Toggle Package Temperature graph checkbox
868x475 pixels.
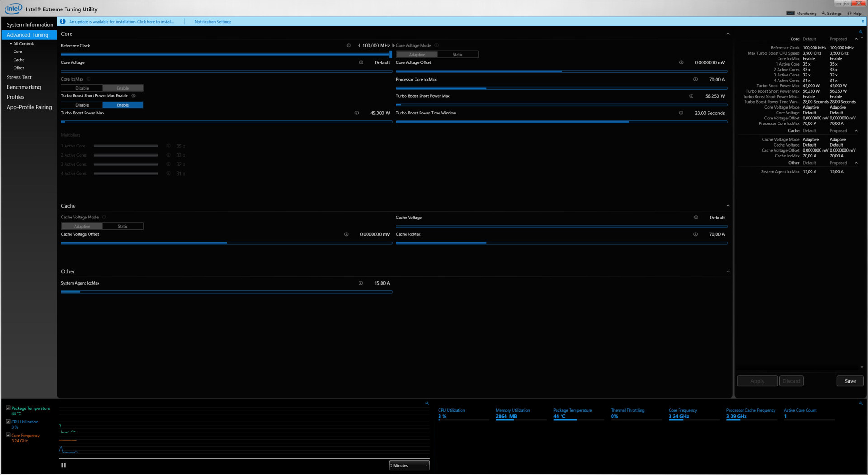pyautogui.click(x=8, y=408)
